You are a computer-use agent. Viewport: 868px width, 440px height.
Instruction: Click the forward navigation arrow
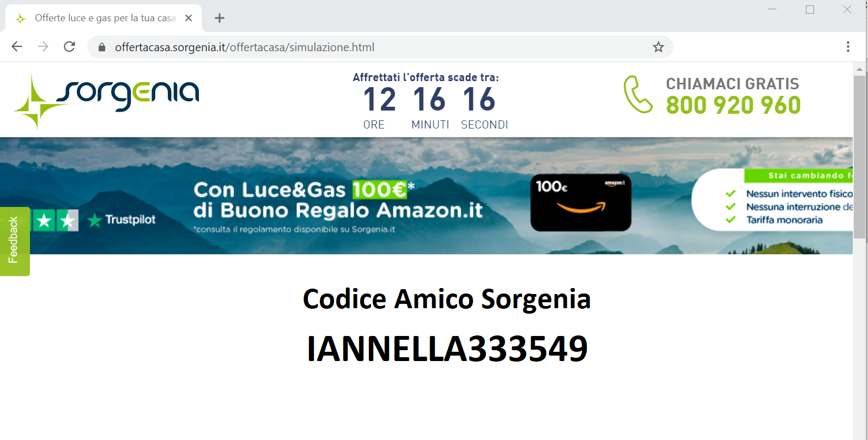[43, 47]
